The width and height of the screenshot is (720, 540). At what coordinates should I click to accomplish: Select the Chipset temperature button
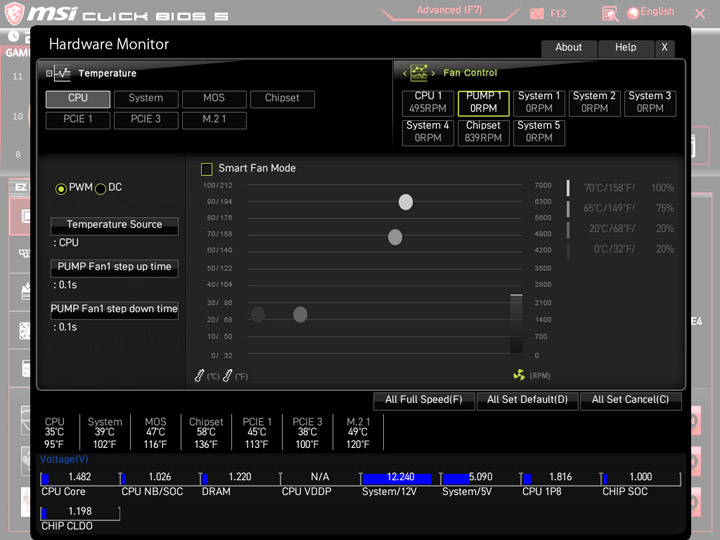[282, 99]
